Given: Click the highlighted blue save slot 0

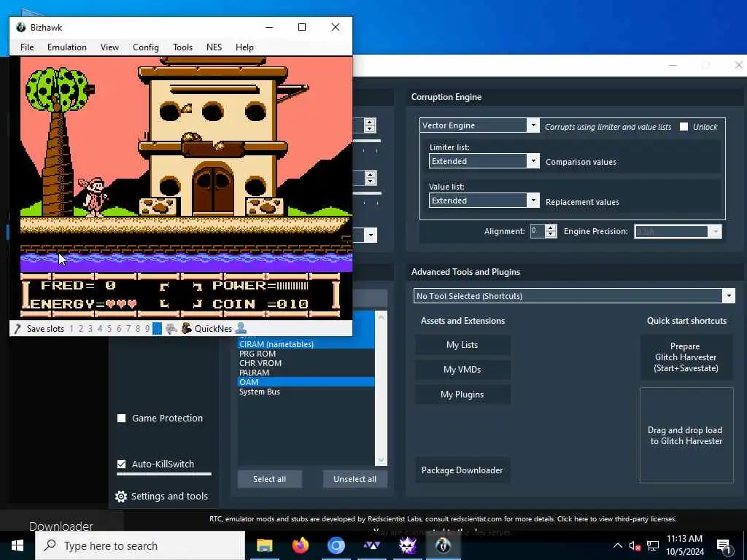Looking at the screenshot, I should 158,329.
